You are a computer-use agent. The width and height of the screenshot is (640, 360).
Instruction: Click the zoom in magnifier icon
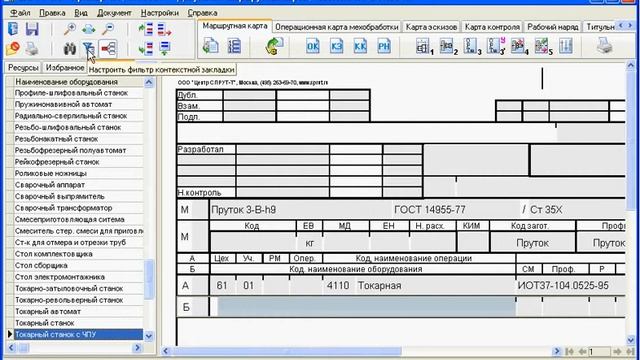(70, 29)
